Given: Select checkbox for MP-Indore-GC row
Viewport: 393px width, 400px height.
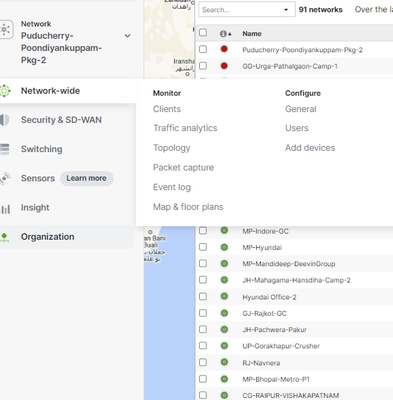Looking at the screenshot, I should click(x=203, y=231).
